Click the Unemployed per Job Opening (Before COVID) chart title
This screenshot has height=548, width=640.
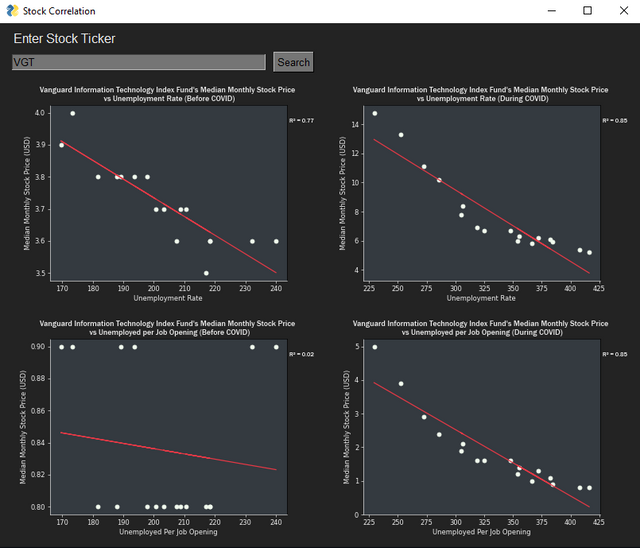(x=167, y=328)
